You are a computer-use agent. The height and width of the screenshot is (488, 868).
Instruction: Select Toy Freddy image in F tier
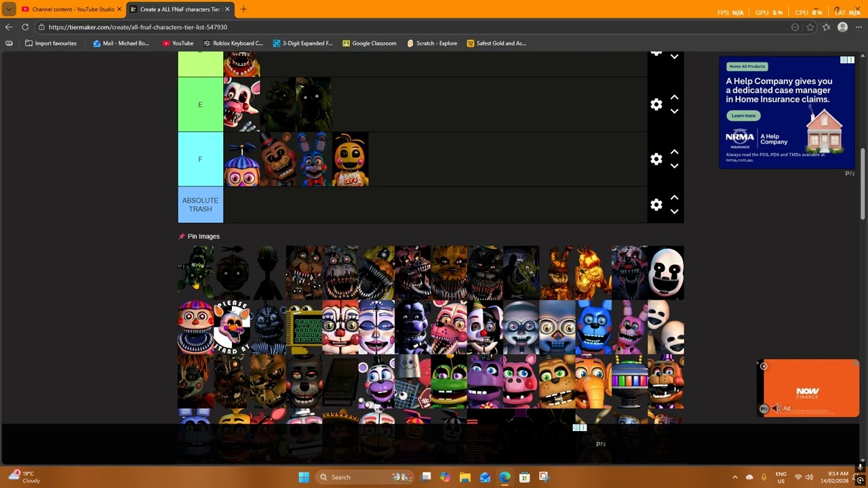[278, 159]
